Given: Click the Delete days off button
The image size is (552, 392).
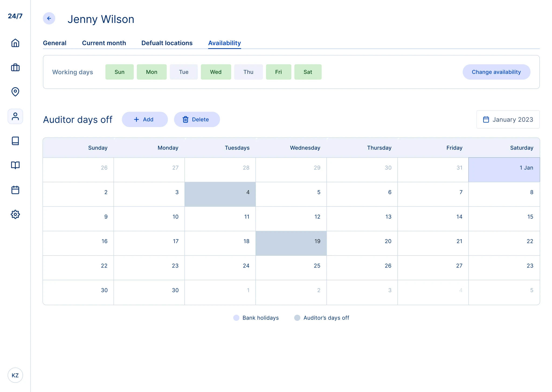Looking at the screenshot, I should coord(197,119).
